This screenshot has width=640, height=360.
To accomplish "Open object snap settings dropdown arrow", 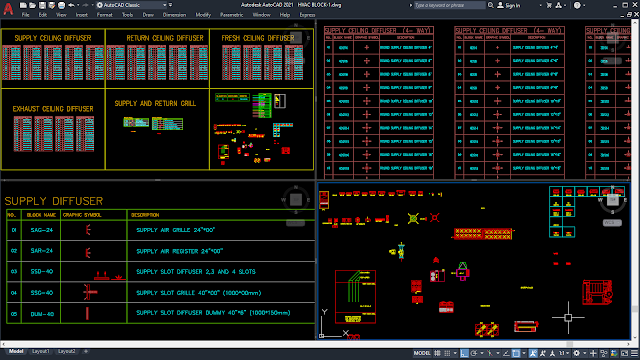I will [x=524, y=353].
